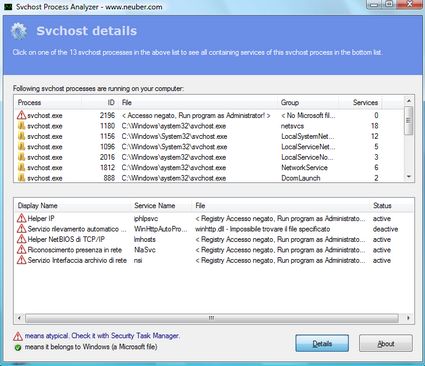The height and width of the screenshot is (366, 425).
Task: Click the application icon in the title bar
Action: (x=8, y=7)
